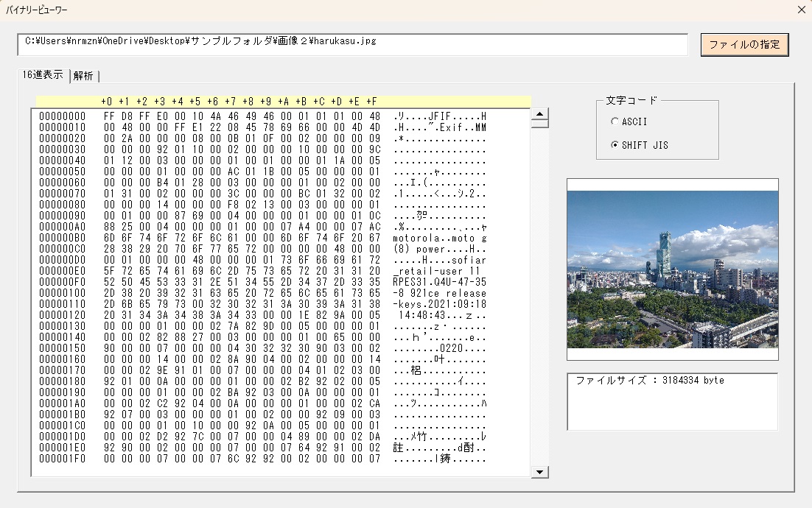Click the hex view scroll down arrow
Image resolution: width=812 pixels, height=508 pixels.
coord(540,472)
